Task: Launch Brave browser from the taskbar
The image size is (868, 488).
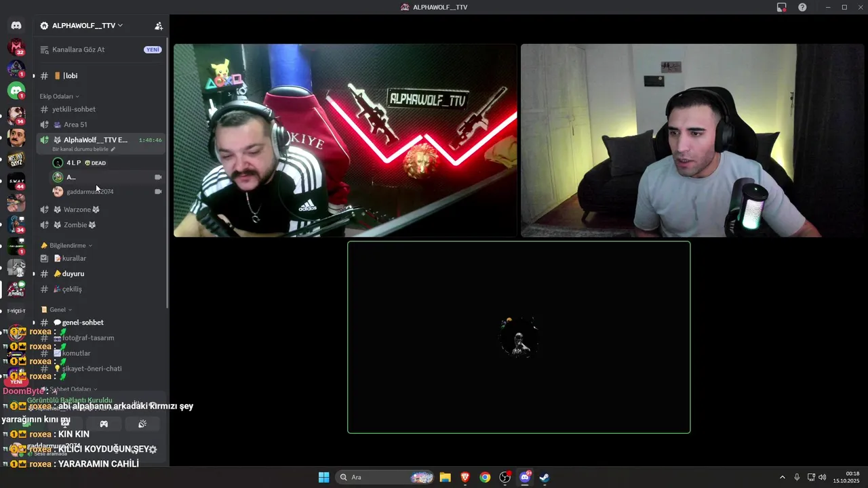Action: (465, 477)
